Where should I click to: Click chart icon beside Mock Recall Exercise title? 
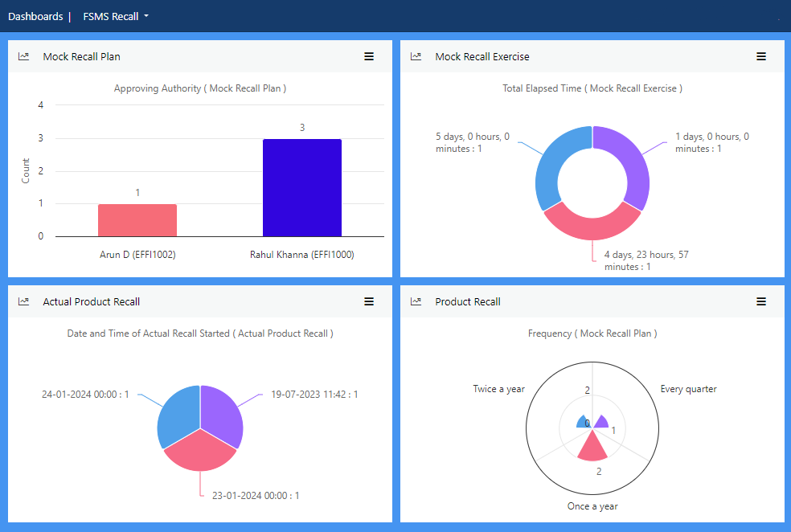(x=416, y=56)
